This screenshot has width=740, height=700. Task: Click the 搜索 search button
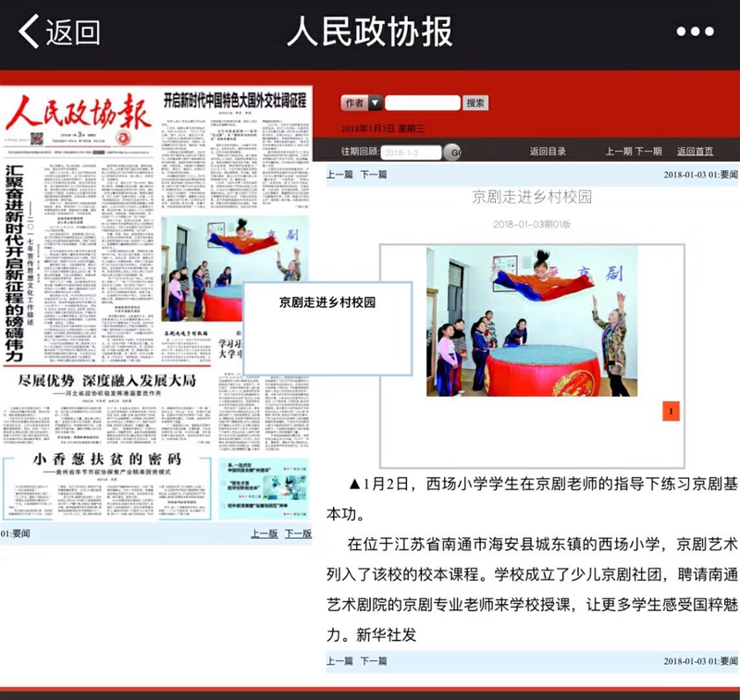click(x=475, y=103)
